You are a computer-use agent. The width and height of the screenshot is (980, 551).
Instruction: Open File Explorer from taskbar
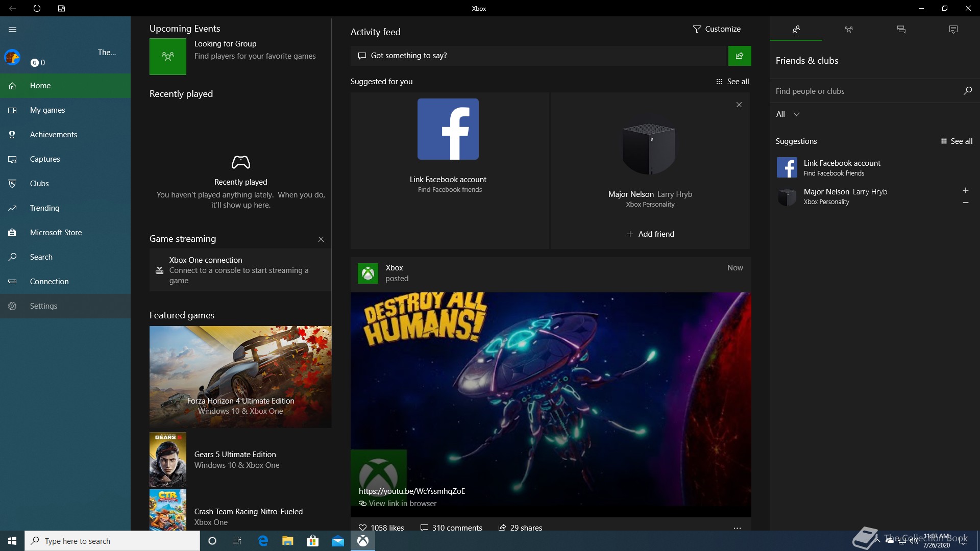288,541
